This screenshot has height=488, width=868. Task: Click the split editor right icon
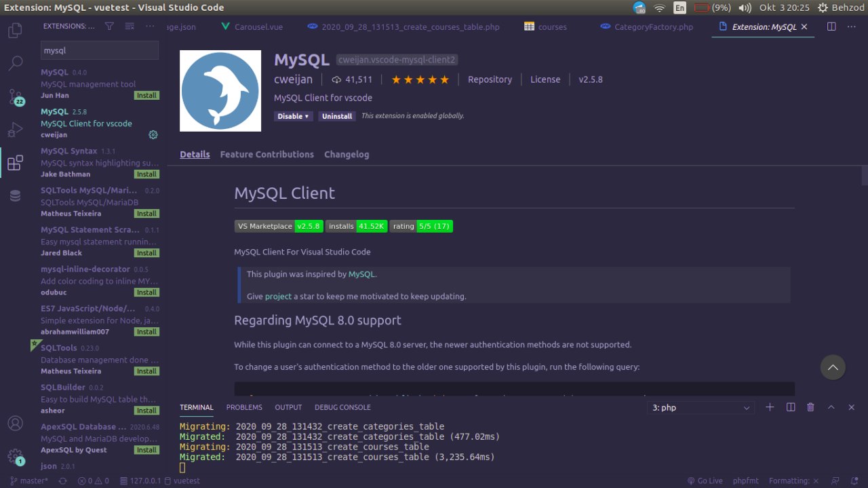(x=831, y=26)
